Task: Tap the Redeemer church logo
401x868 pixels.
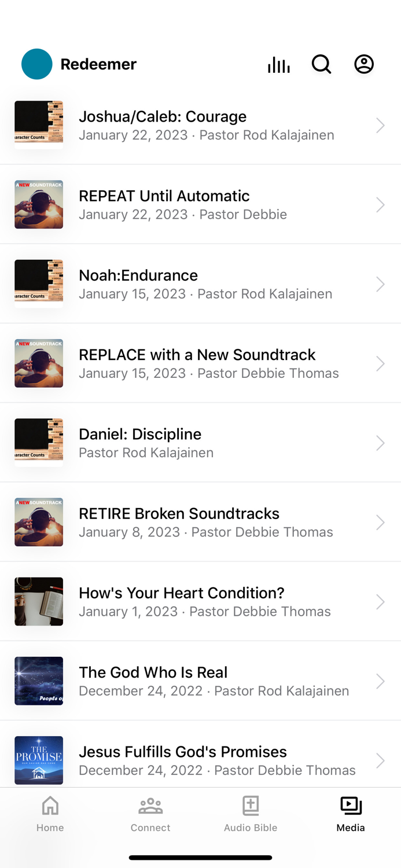Action: tap(36, 64)
